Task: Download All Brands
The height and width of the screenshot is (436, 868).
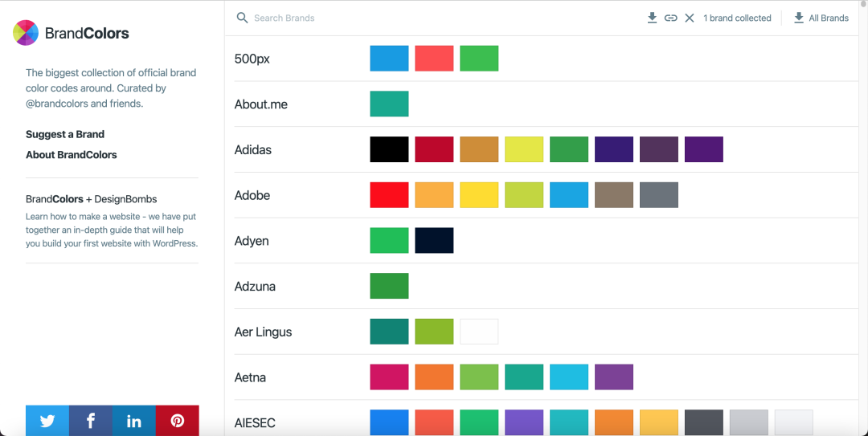Action: pos(821,18)
